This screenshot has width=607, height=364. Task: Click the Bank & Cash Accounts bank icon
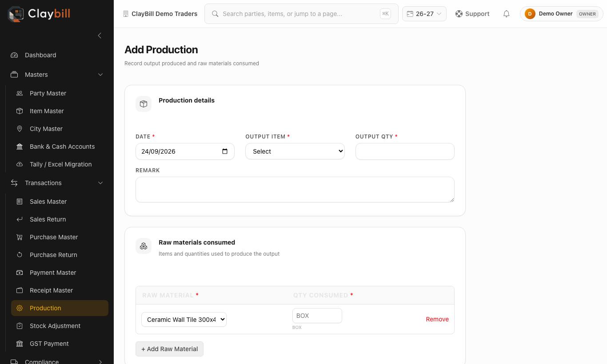pyautogui.click(x=20, y=146)
